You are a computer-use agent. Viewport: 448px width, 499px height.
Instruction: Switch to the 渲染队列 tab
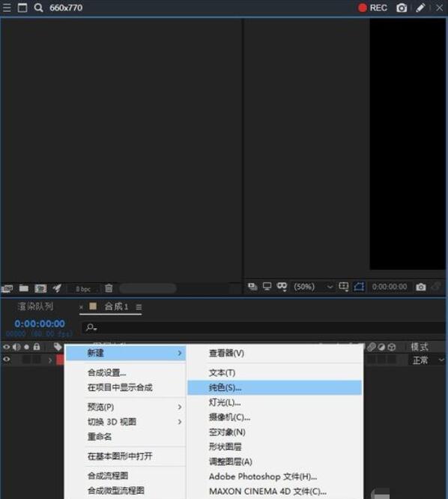35,306
